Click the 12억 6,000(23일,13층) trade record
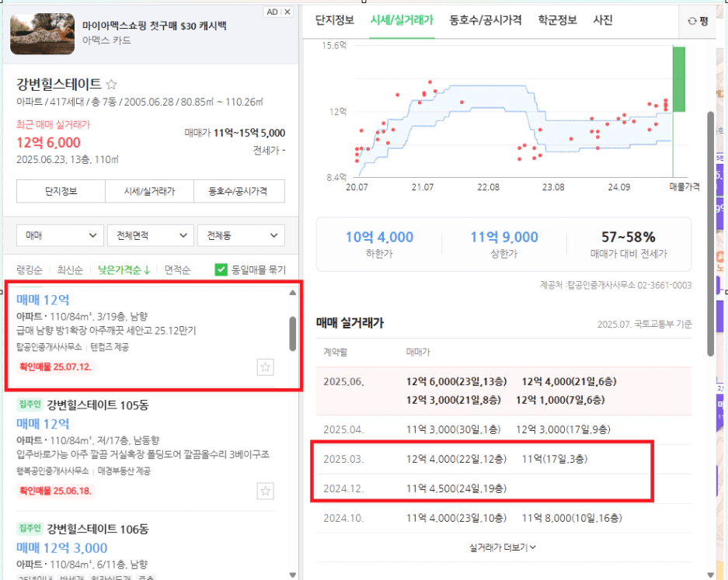Image resolution: width=728 pixels, height=580 pixels. [456, 381]
